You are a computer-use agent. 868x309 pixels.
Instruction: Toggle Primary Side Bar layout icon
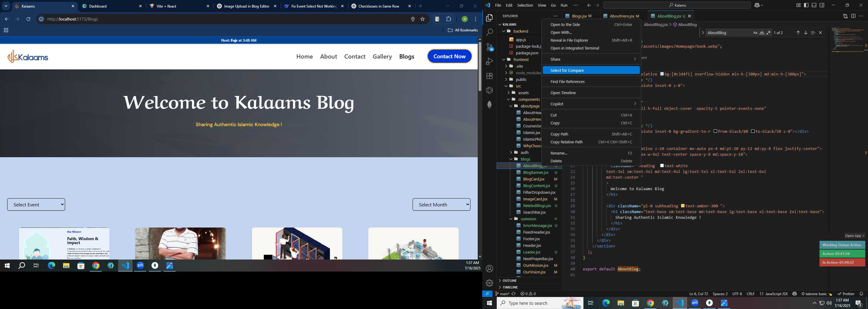[806, 5]
